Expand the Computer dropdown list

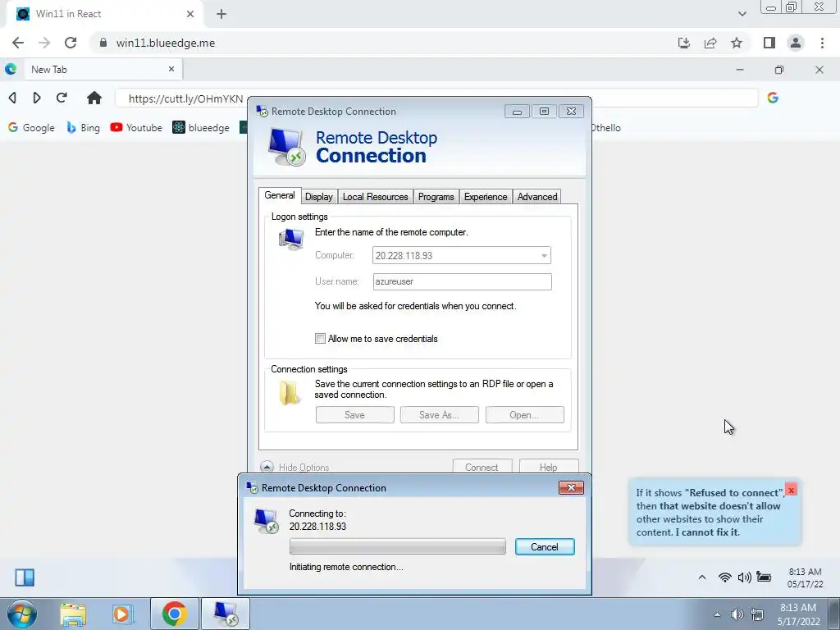pos(544,256)
